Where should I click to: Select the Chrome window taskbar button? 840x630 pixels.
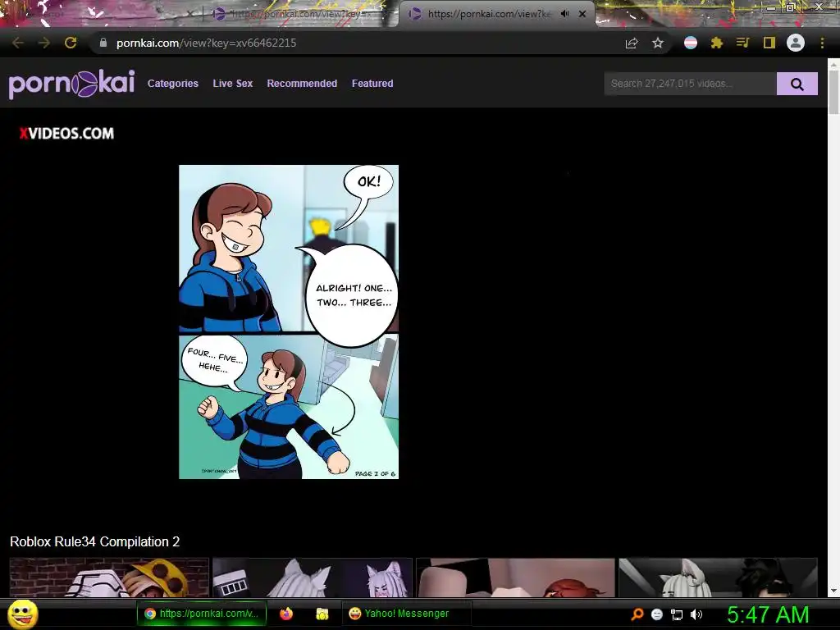point(202,614)
